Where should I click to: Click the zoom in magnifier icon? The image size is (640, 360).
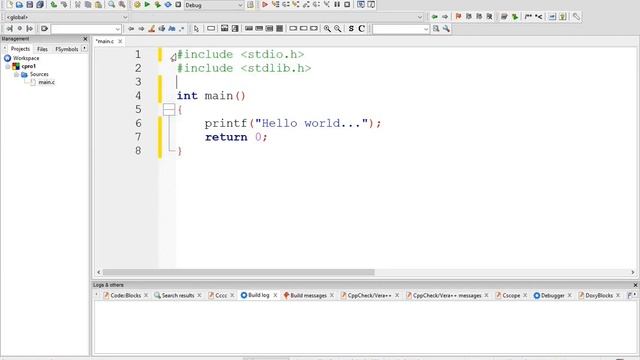click(327, 29)
